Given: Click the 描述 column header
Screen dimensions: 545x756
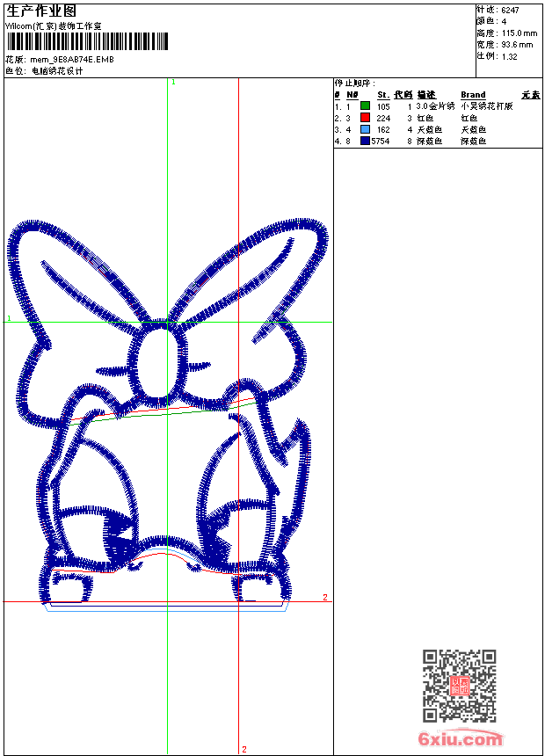Looking at the screenshot, I should (426, 95).
